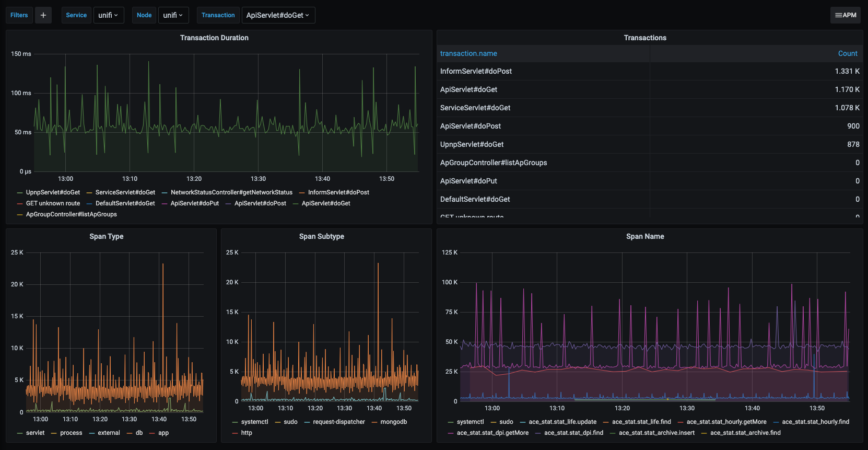The image size is (868, 450).
Task: Toggle systemctl series in Span Name legend
Action: coord(471,422)
